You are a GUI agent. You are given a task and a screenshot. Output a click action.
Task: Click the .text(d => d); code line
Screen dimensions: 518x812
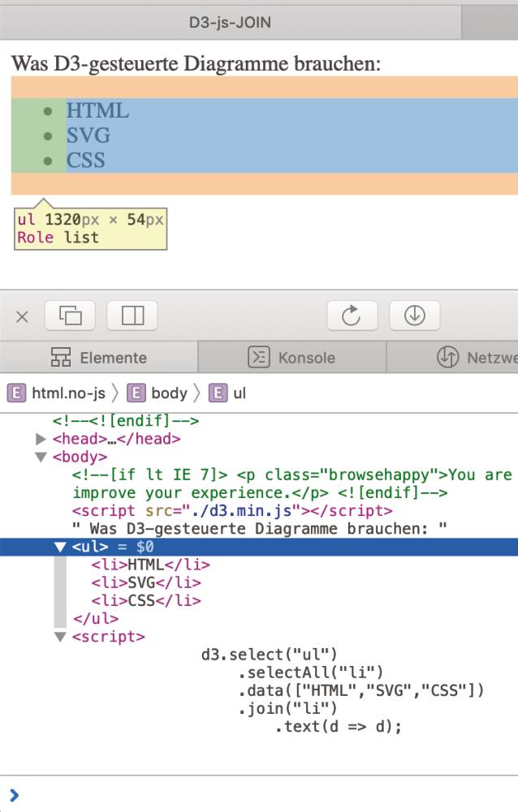338,727
